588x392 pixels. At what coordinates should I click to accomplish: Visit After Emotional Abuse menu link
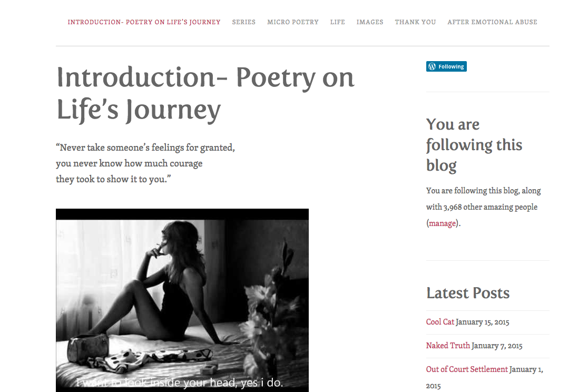pyautogui.click(x=492, y=22)
